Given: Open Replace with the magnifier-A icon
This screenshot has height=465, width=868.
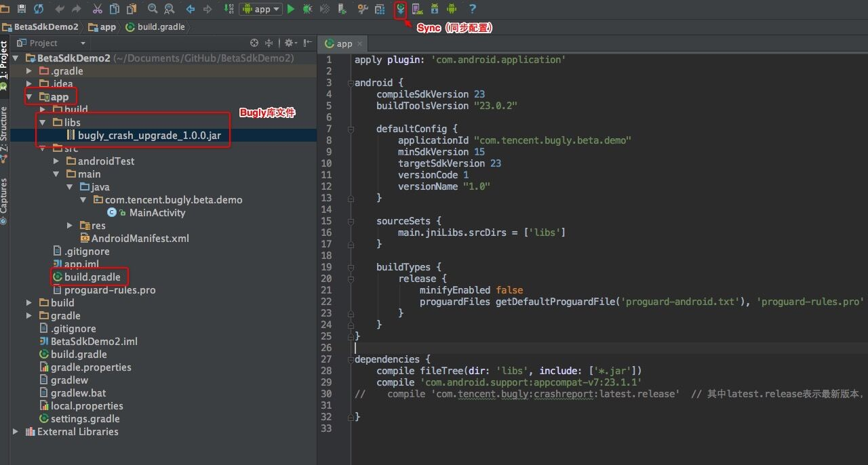Looking at the screenshot, I should pyautogui.click(x=170, y=9).
